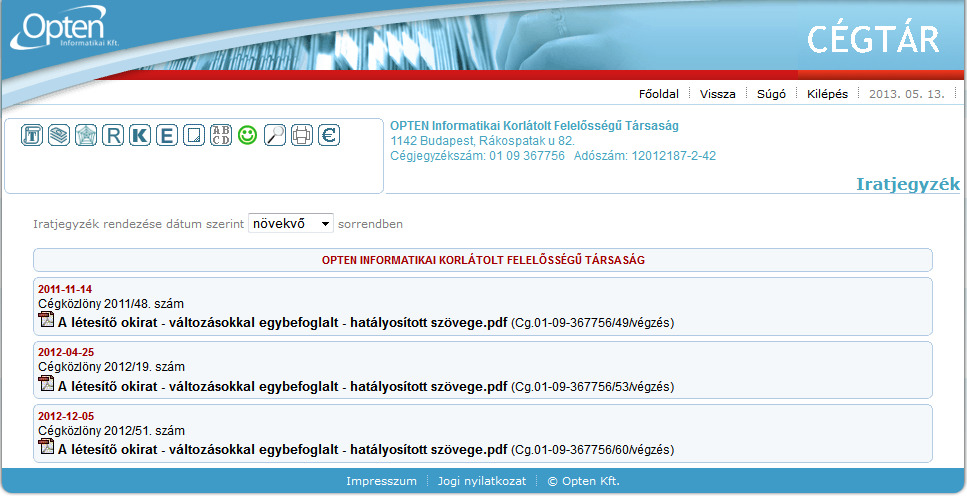The image size is (967, 496).
Task: Click PDF icon of the 2011-11-14 document
Action: point(46,320)
